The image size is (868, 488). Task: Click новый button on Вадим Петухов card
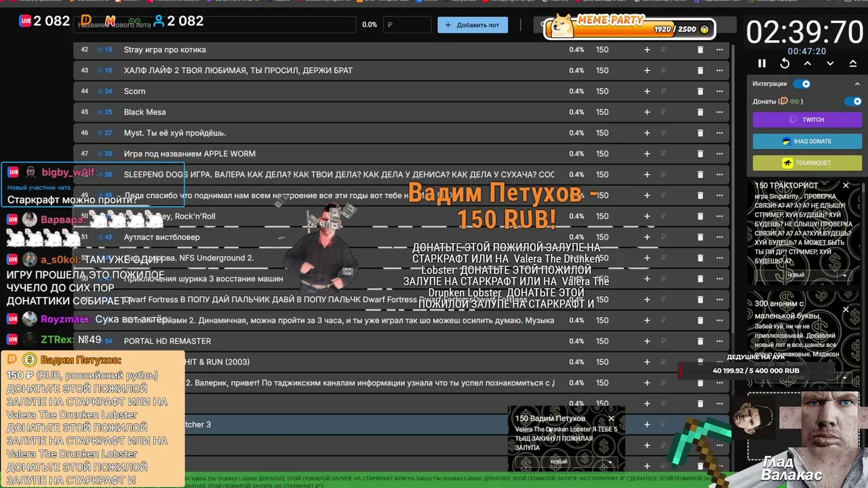[x=558, y=462]
